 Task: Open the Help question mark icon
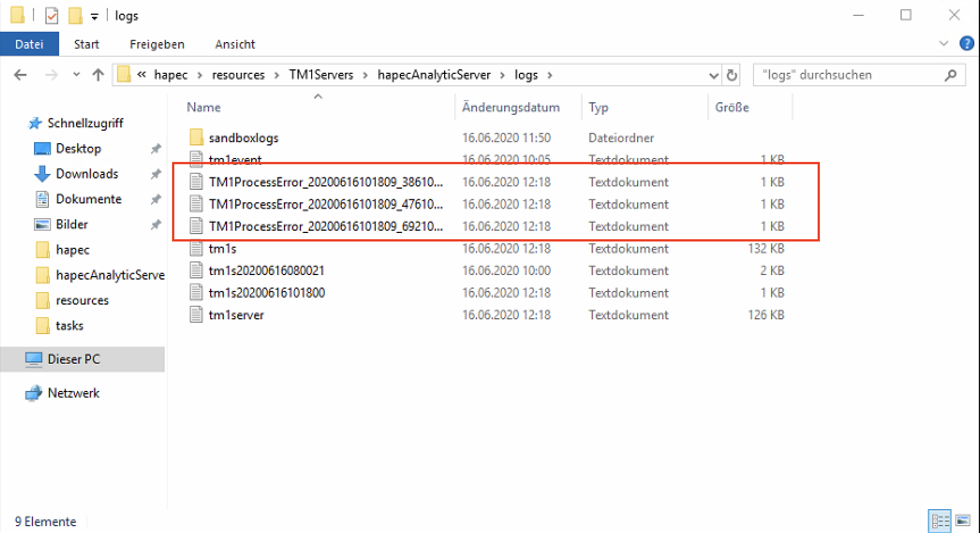966,43
